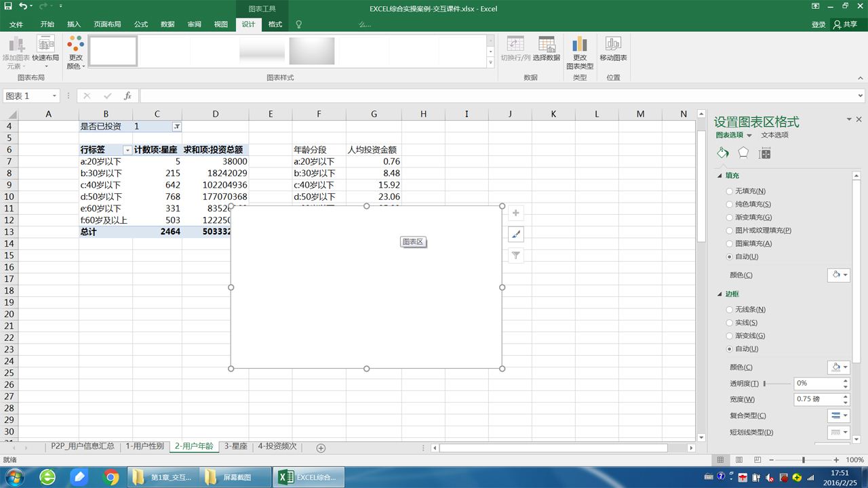Click the 宽度 width input field
Image resolution: width=868 pixels, height=488 pixels.
coord(818,399)
